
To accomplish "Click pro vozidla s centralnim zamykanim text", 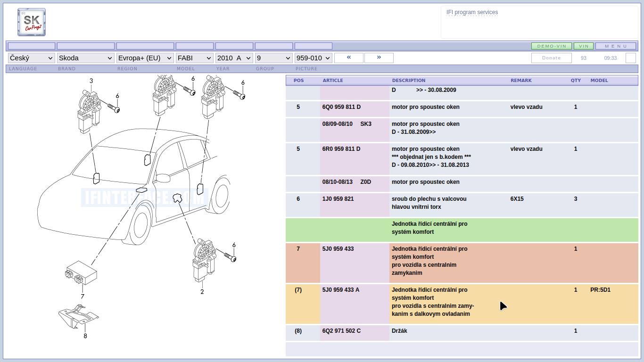I will [424, 269].
